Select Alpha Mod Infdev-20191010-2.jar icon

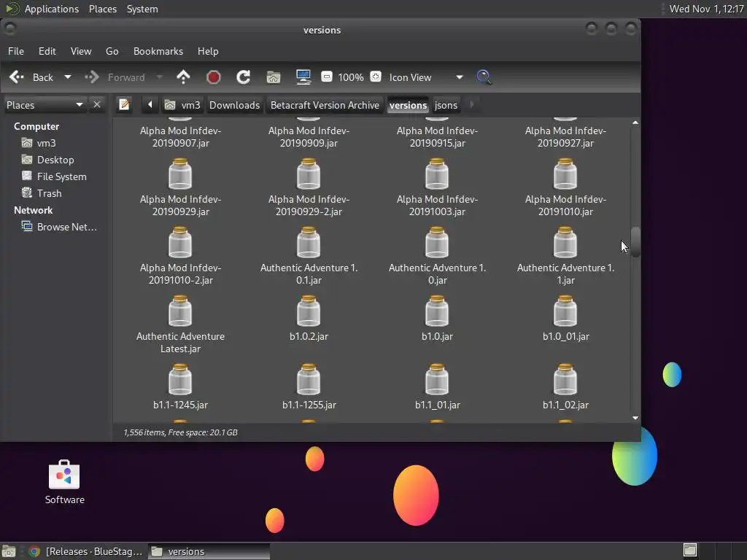pos(180,242)
